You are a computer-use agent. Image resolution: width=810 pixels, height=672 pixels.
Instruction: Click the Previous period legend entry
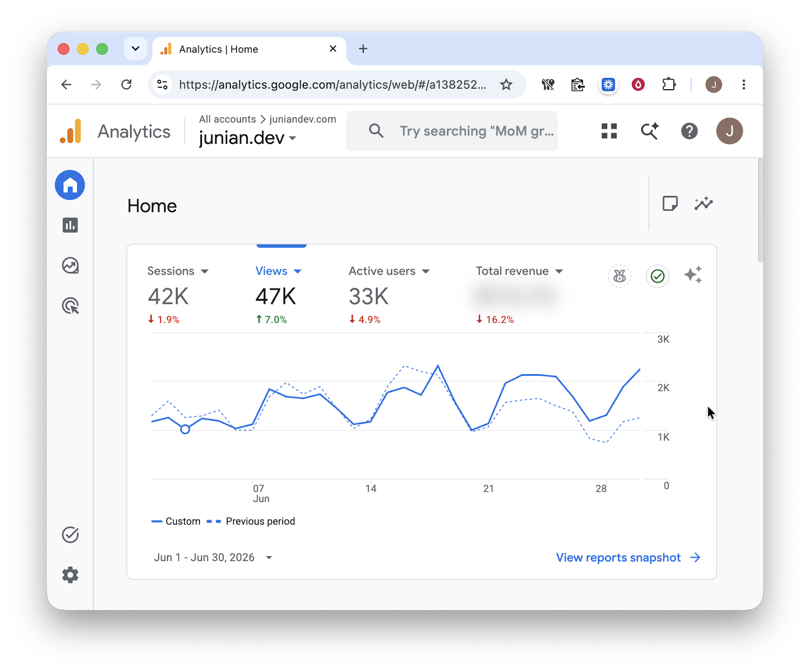(x=251, y=521)
